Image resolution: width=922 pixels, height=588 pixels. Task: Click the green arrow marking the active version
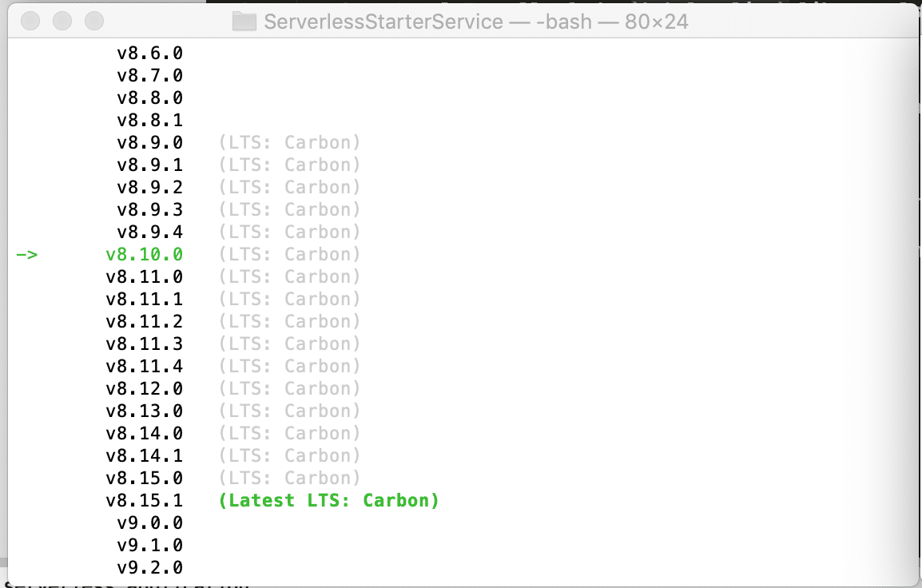(27, 254)
